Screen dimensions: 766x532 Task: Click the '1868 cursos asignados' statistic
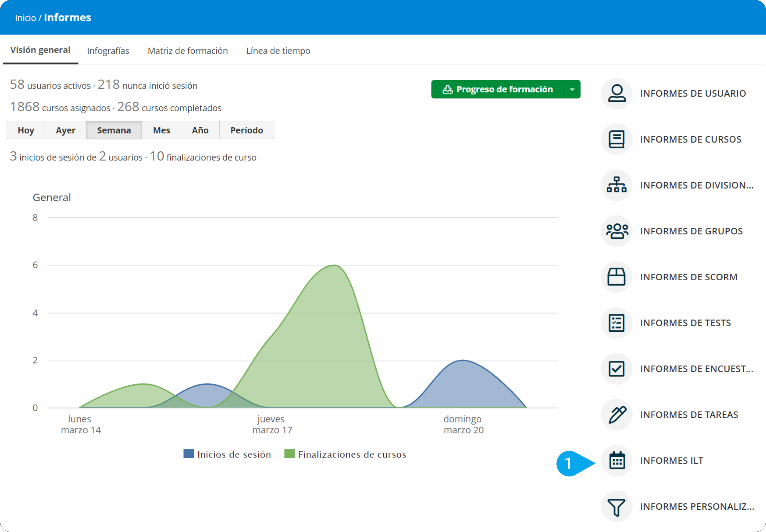click(x=60, y=107)
